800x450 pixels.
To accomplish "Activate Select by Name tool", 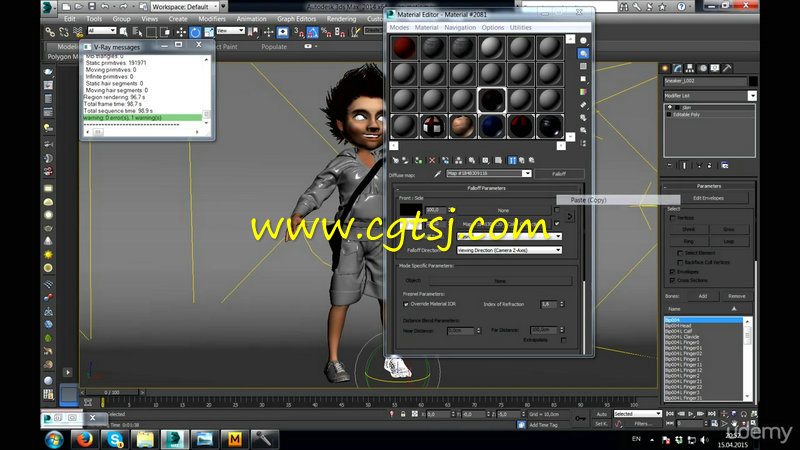I will (137, 33).
